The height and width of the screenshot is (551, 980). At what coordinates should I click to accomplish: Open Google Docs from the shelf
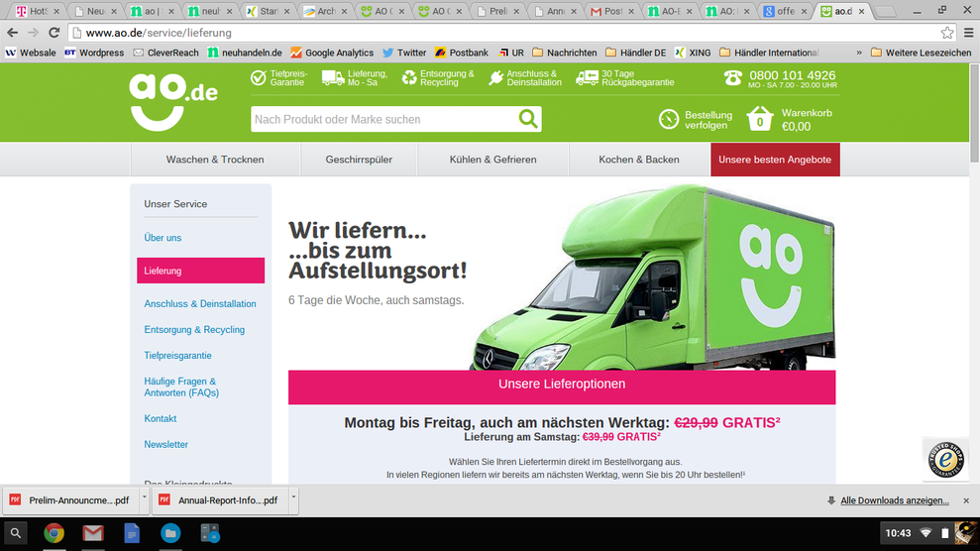tap(132, 533)
